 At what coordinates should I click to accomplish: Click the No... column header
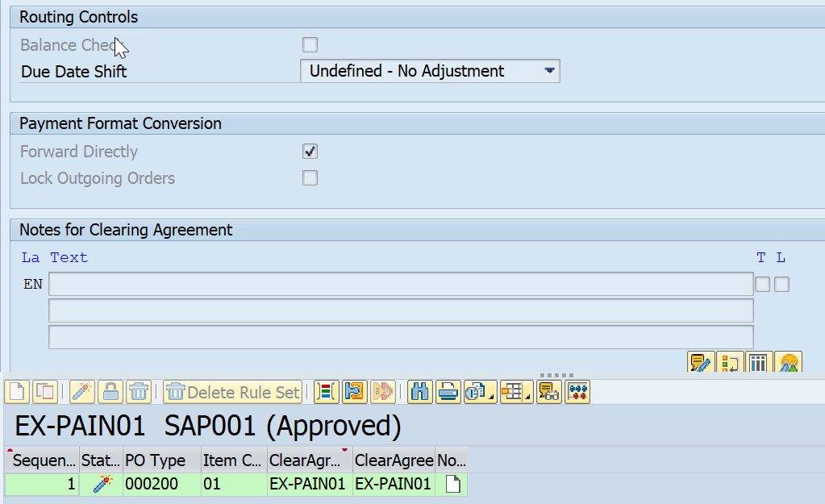[452, 460]
